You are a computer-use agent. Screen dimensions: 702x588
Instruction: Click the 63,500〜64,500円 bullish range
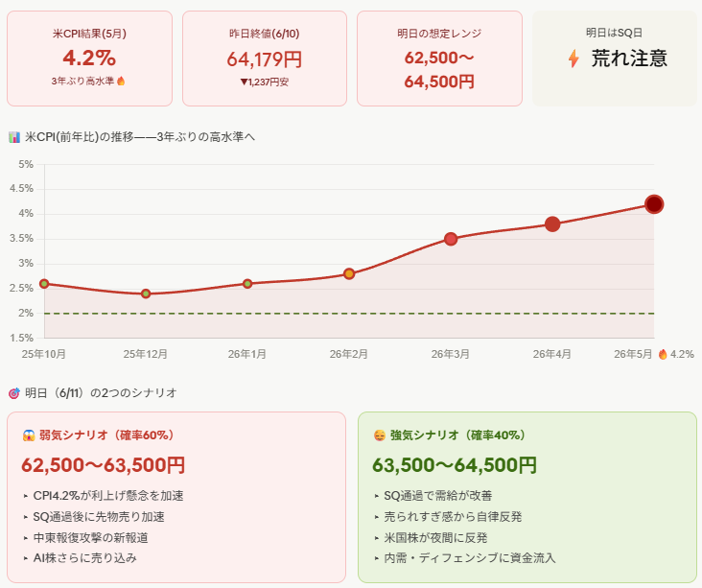click(x=455, y=465)
